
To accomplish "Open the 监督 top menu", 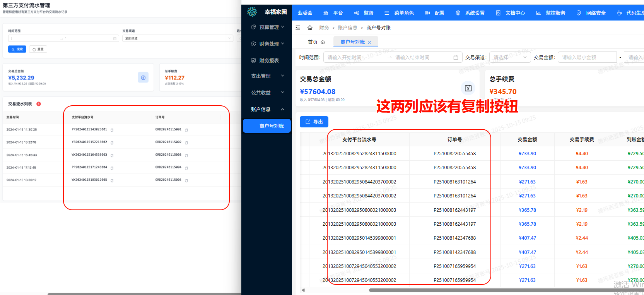I will (364, 13).
